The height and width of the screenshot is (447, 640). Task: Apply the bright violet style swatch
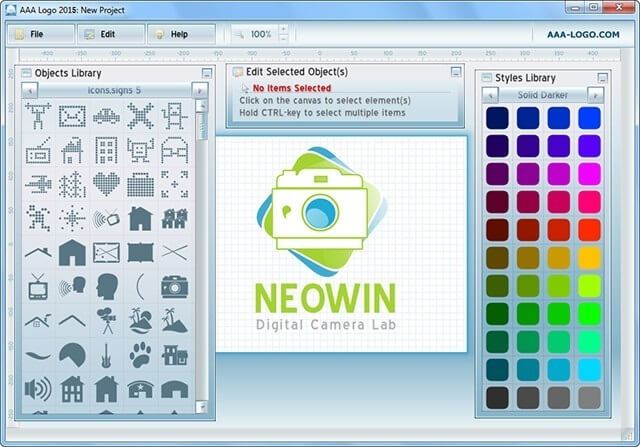click(x=589, y=146)
